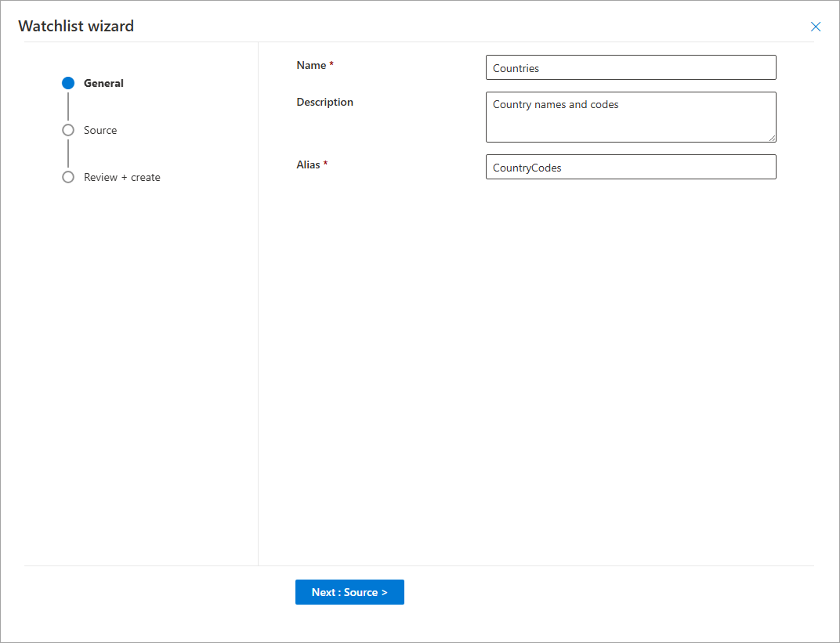Switch to the Review + create step
840x643 pixels.
pyautogui.click(x=121, y=177)
